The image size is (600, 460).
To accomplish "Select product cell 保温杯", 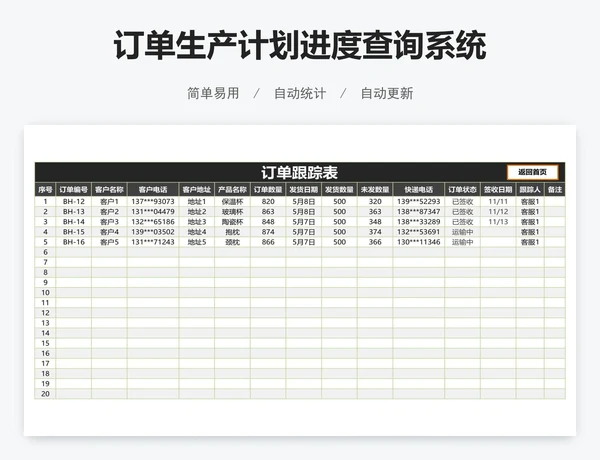I will pos(232,201).
